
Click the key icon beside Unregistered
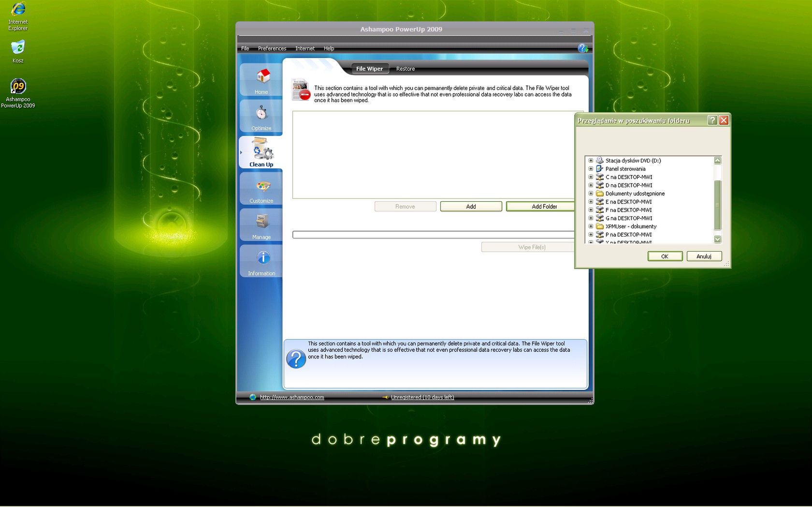[385, 397]
